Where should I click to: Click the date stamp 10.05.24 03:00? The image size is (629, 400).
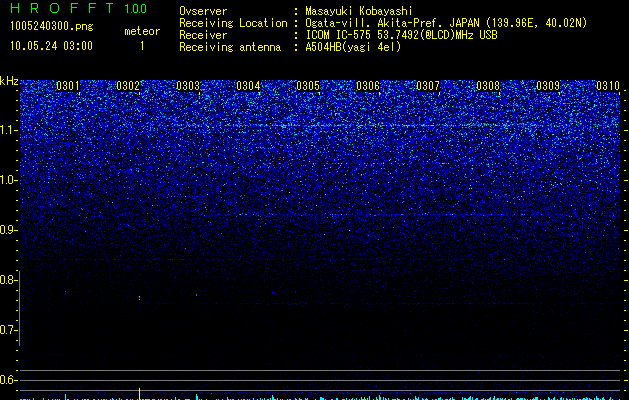pos(51,46)
